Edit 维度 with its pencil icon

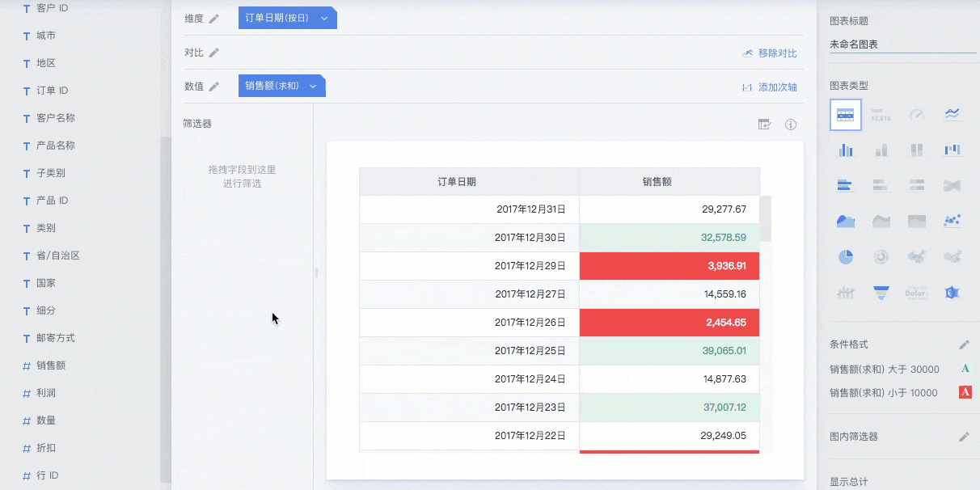pyautogui.click(x=213, y=19)
